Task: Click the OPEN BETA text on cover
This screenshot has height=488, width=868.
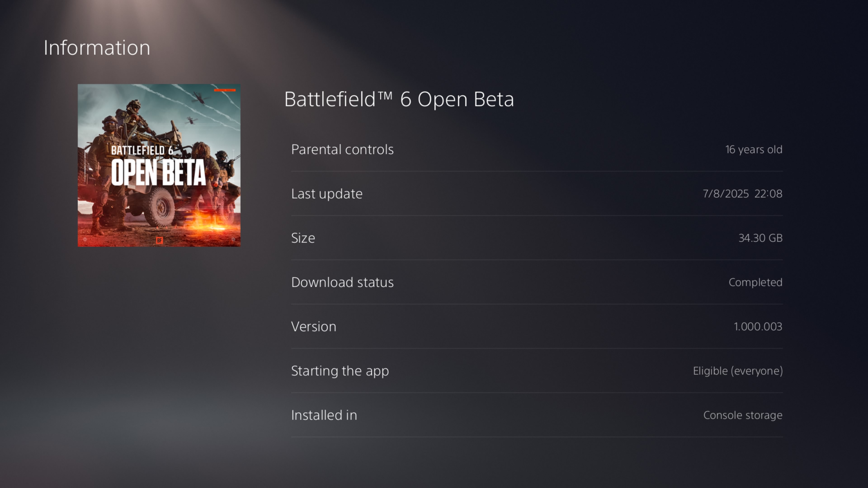Action: pos(158,172)
